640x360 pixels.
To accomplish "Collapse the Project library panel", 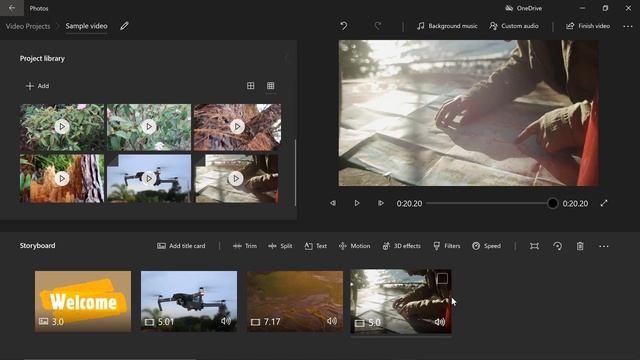I will (286, 58).
